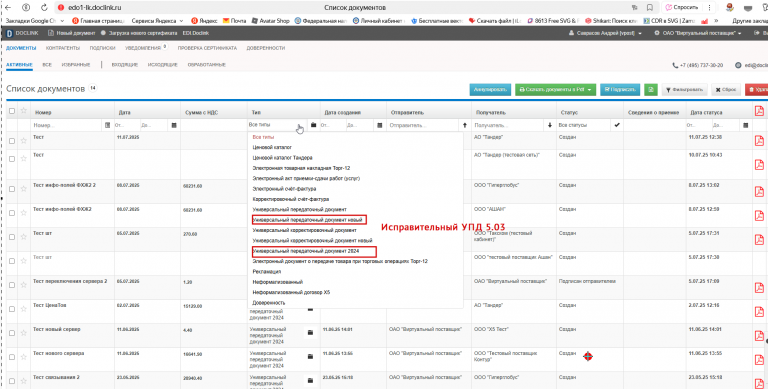Click Новый документ link in top bar

(x=72, y=33)
